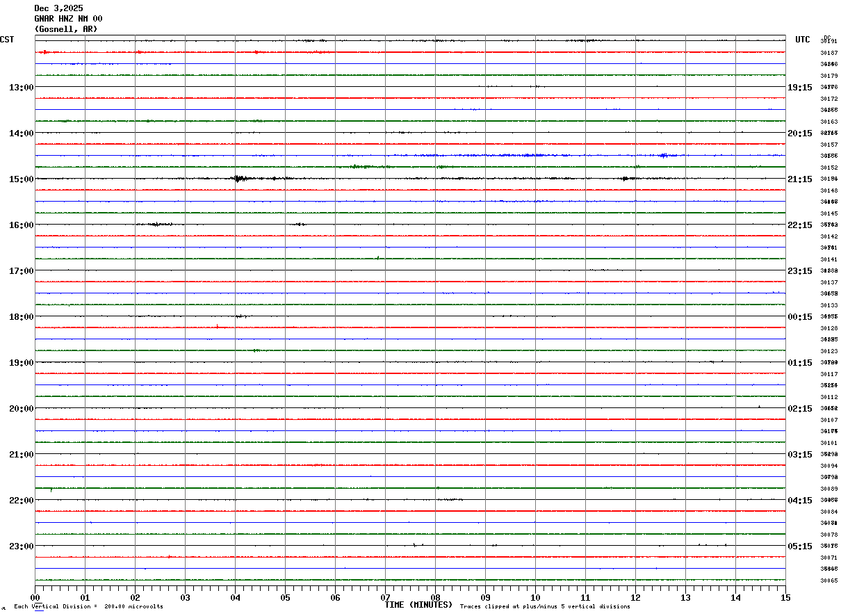Image resolution: width=841 pixels, height=616 pixels.
Task: Click DC offset value 30089
Action: pos(828,489)
